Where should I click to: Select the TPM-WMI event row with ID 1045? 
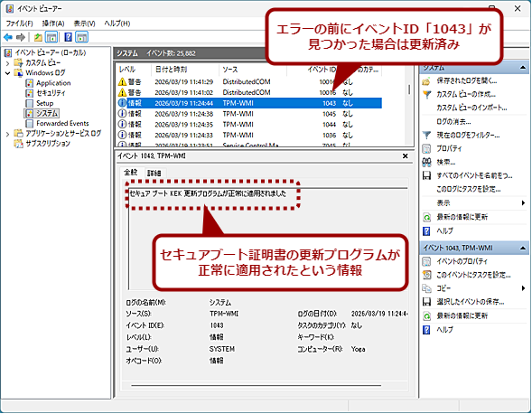249,114
